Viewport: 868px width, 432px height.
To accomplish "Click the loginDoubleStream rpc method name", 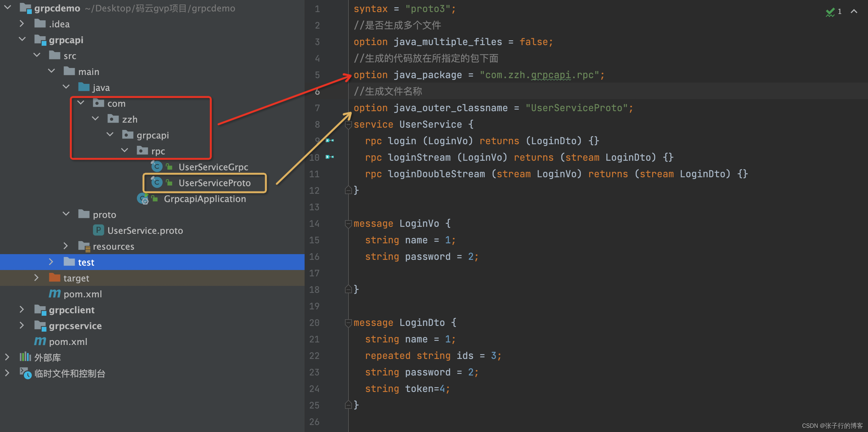I will click(436, 174).
